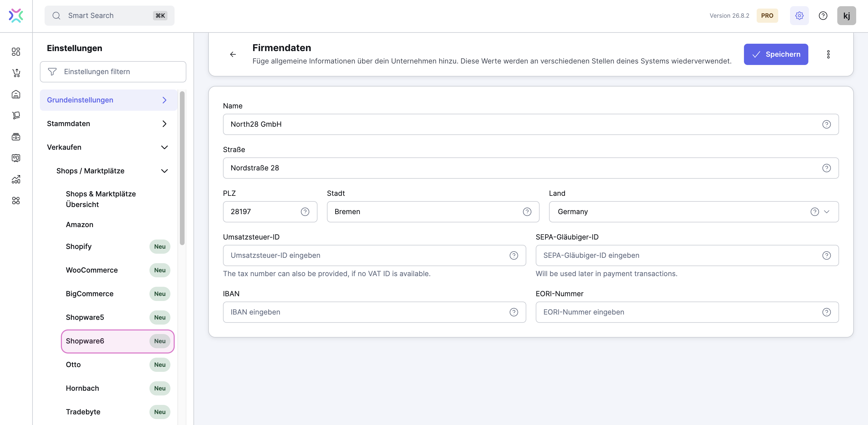Collapse the Shops / Marktplätze submenu
868x425 pixels.
(164, 171)
